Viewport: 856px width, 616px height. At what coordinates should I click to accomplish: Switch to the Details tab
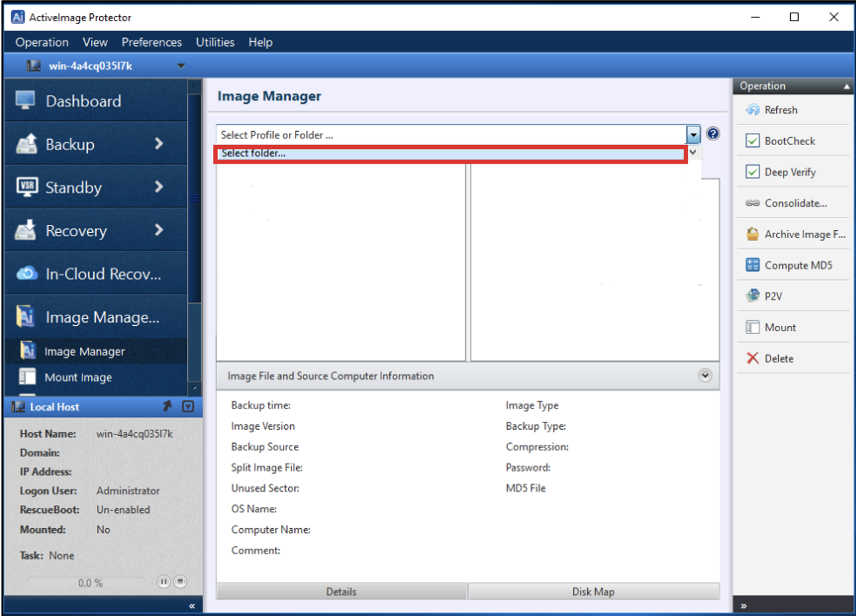[341, 591]
